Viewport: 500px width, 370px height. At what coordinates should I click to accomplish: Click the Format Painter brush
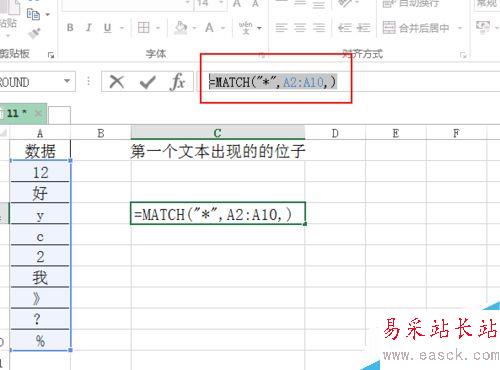(x=34, y=33)
